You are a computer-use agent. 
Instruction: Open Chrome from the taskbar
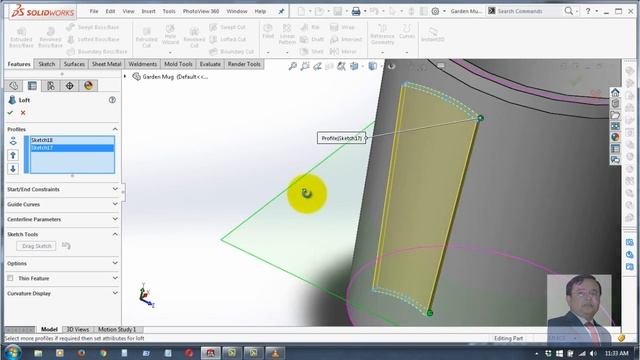(x=103, y=353)
